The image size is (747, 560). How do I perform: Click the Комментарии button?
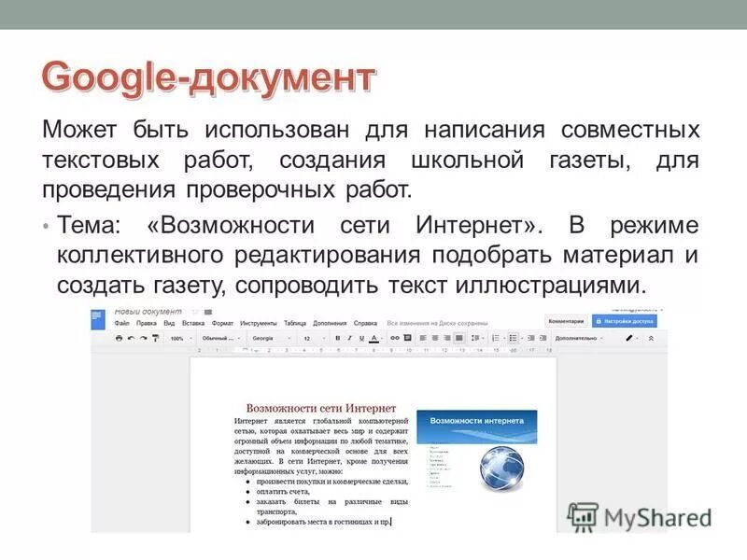point(566,321)
